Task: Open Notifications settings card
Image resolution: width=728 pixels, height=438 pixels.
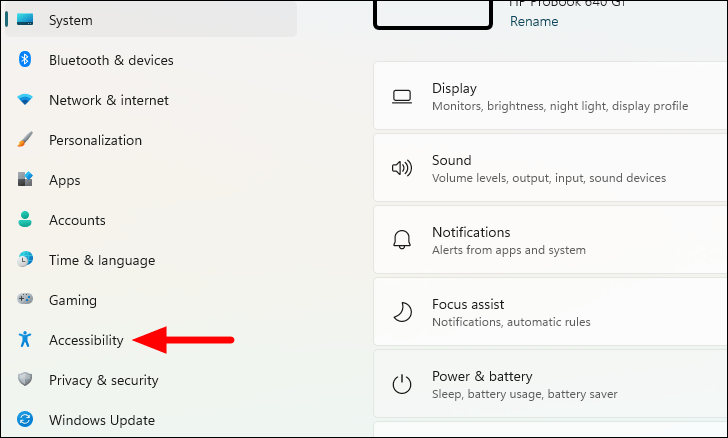Action: coord(550,240)
